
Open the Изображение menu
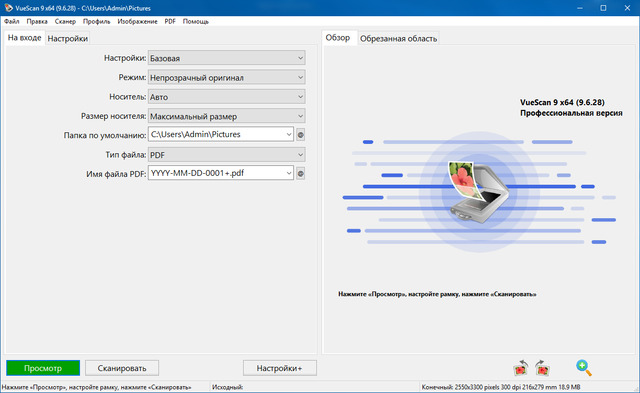(x=137, y=21)
